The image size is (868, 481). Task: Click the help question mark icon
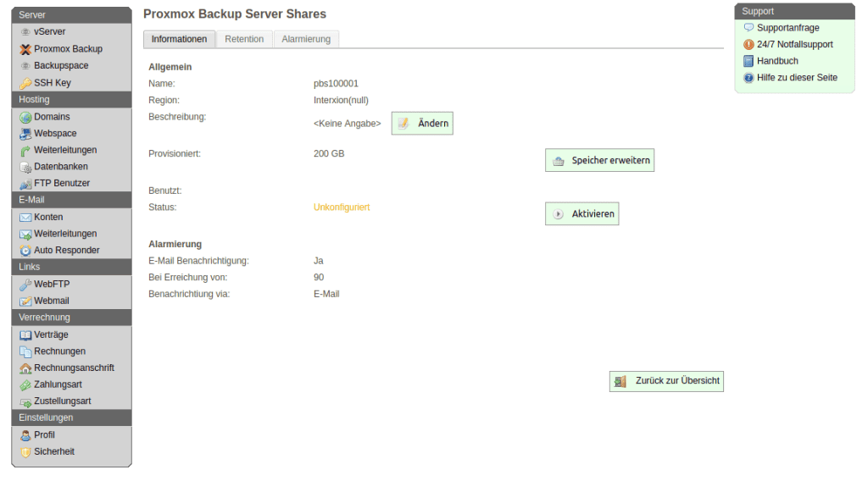tap(748, 78)
